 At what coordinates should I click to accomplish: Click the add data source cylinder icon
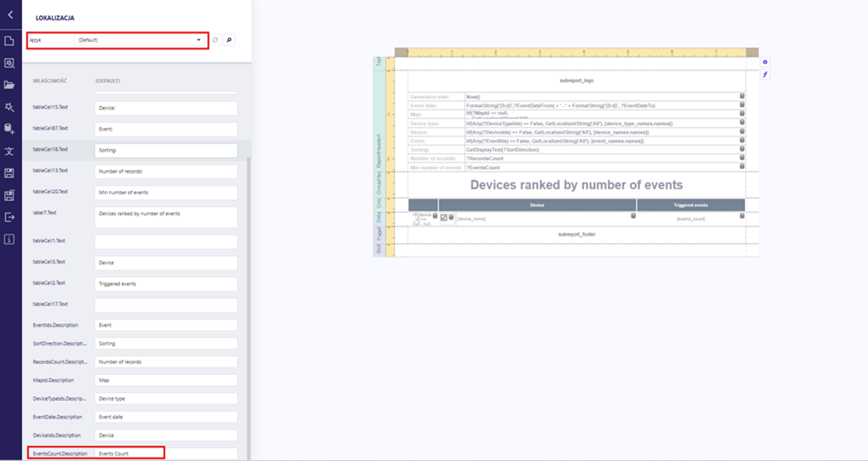[9, 129]
